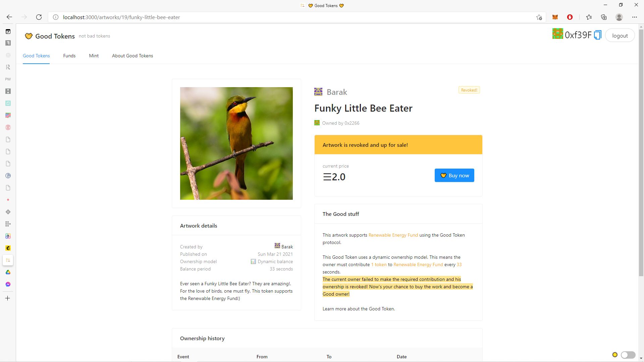Select the About Good Tokens tab
644x362 pixels.
pos(132,56)
